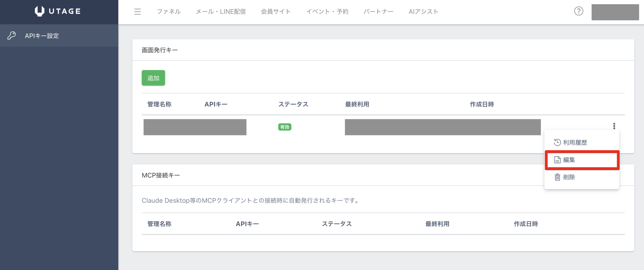Open the account area at top right
This screenshot has height=270, width=644.
(x=615, y=12)
